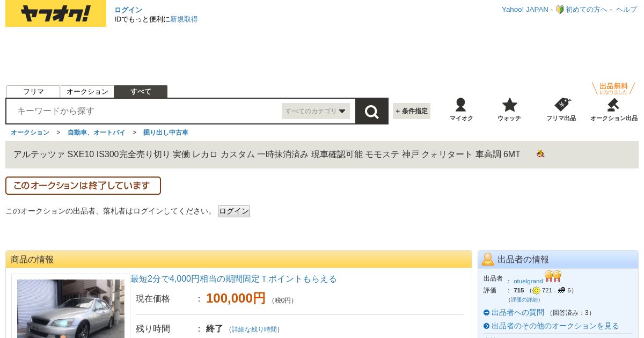Click the sun good-rating icon

[x=536, y=291]
